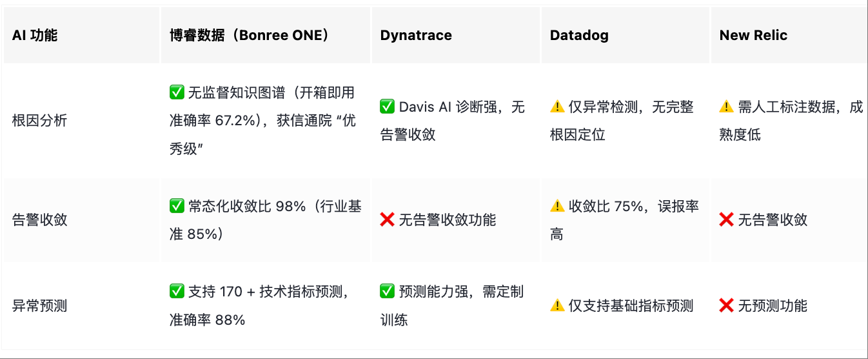Click the red cross before 无告警收敛功能
868x359 pixels.
387,220
